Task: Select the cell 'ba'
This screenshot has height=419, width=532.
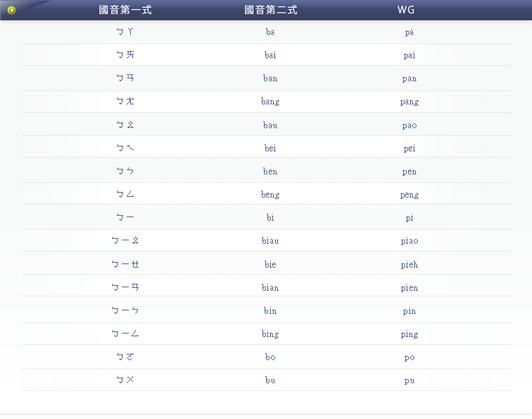Action: [270, 32]
